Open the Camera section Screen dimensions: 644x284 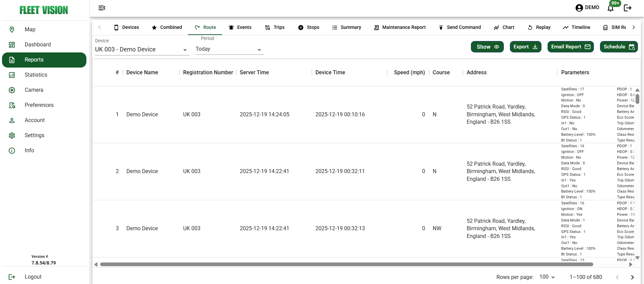[x=34, y=90]
